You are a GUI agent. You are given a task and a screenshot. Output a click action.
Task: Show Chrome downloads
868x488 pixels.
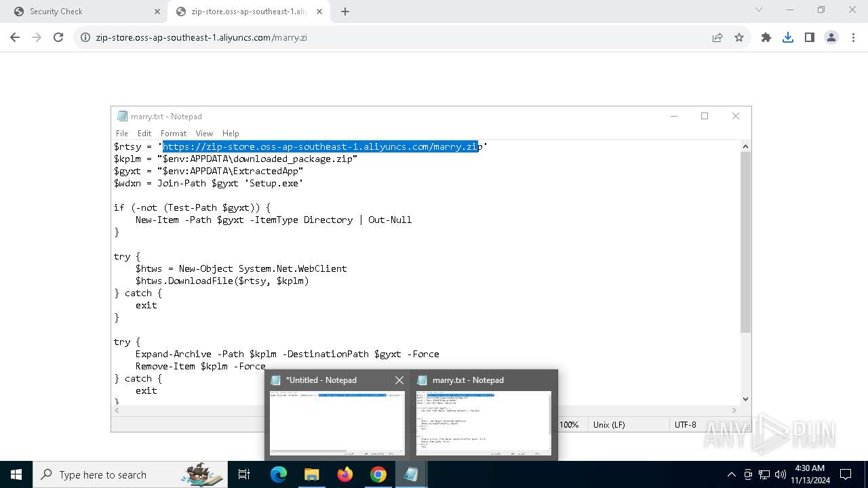[x=788, y=37]
